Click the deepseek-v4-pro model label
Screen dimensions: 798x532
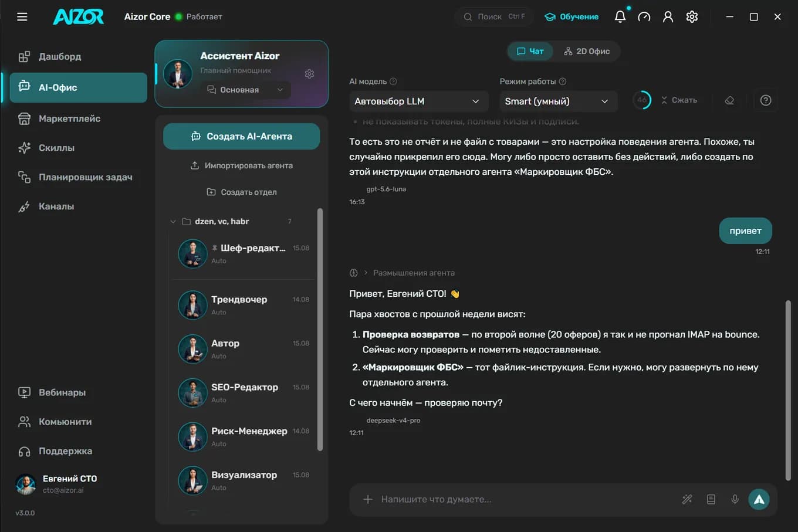pyautogui.click(x=393, y=421)
